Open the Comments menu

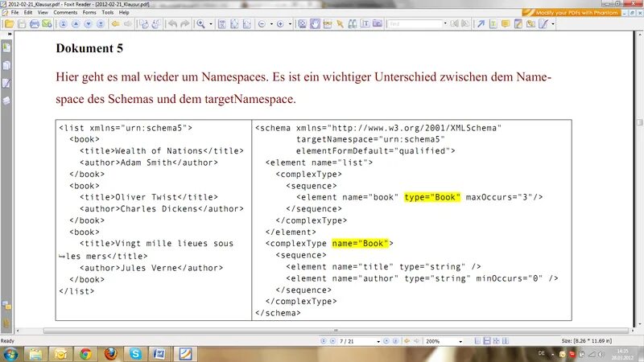point(65,13)
